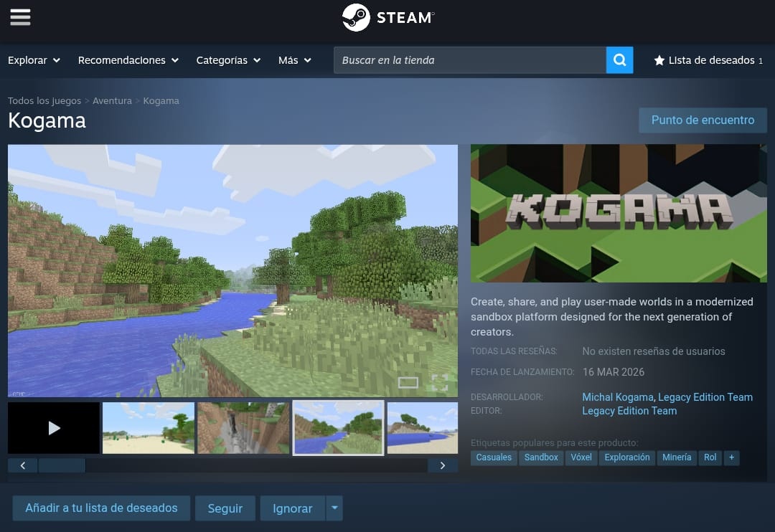The height and width of the screenshot is (532, 775).
Task: Open developer Michal Kogama link
Action: coord(618,397)
